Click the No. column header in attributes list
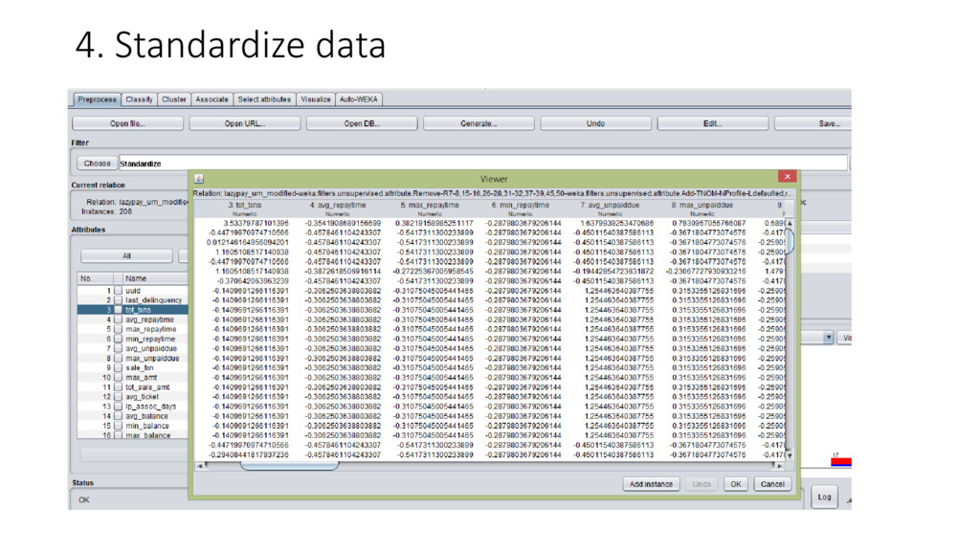This screenshot has width=980, height=551. (95, 278)
